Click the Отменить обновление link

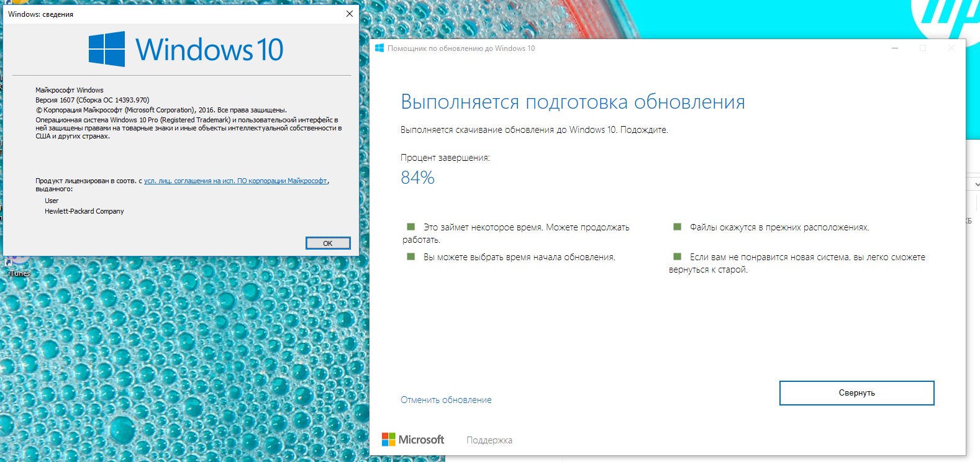[446, 400]
